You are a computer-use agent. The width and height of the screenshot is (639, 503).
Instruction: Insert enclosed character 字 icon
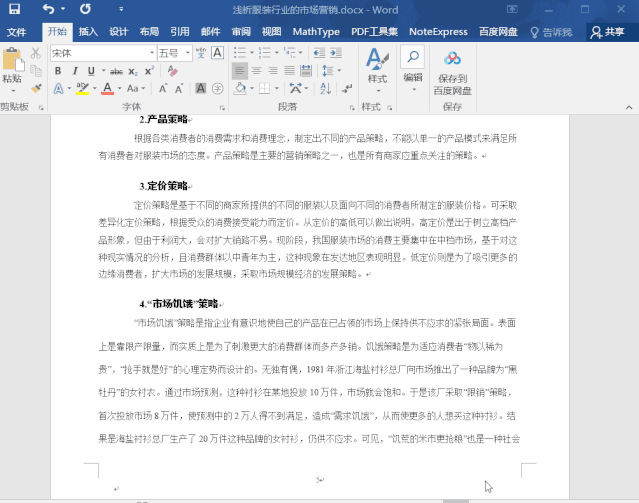click(218, 88)
